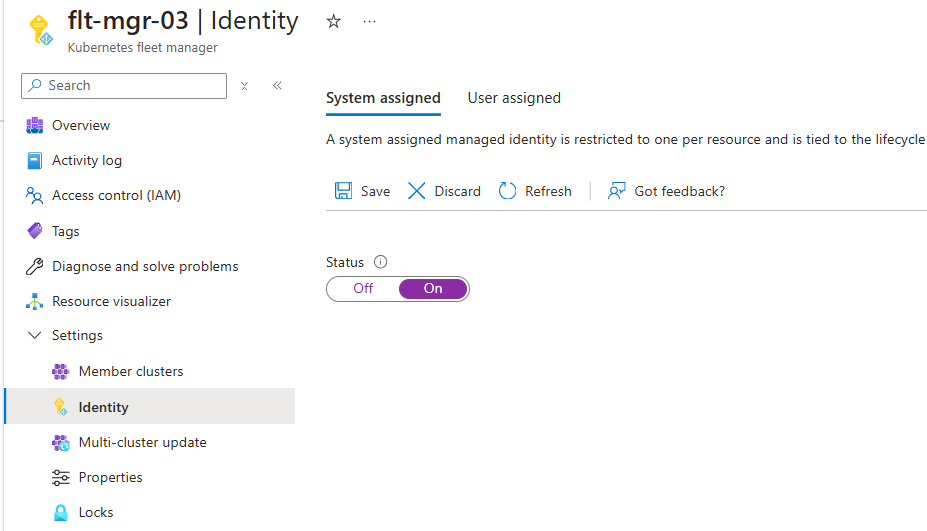This screenshot has width=927, height=531.
Task: Click the Access control (IAM) people icon
Action: point(35,195)
